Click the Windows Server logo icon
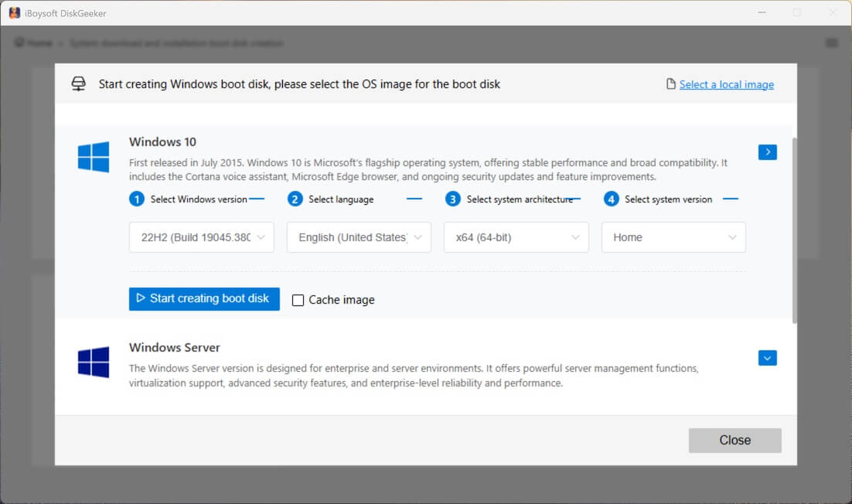852x504 pixels. click(x=93, y=363)
